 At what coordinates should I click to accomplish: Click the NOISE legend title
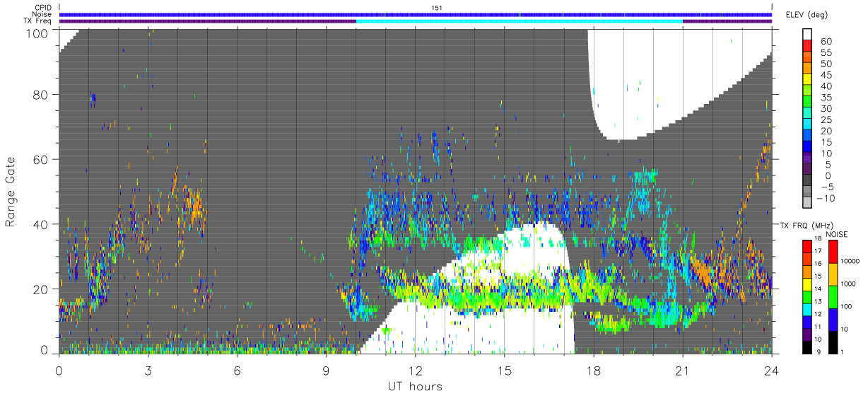tap(836, 234)
